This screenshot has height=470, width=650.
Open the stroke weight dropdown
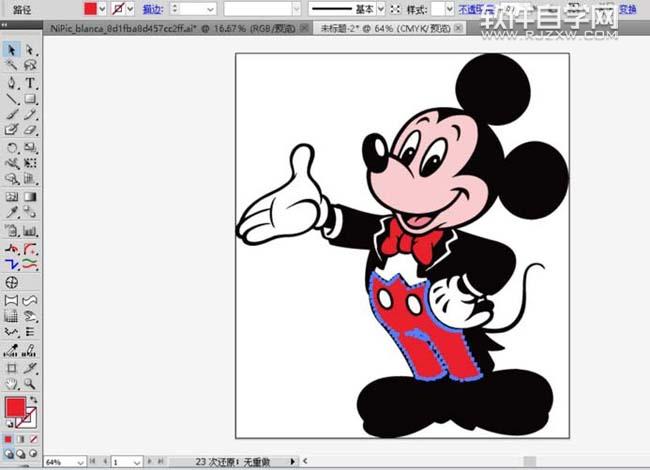click(211, 9)
